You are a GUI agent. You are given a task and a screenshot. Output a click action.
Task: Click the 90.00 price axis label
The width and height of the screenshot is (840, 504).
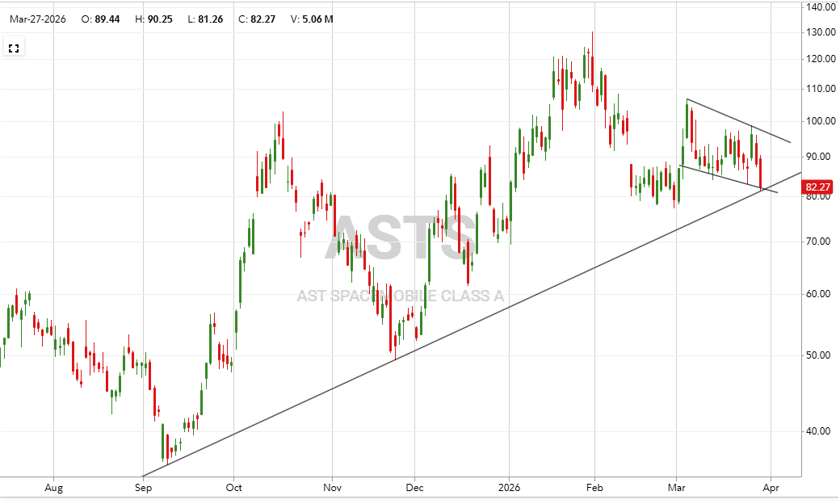point(818,157)
